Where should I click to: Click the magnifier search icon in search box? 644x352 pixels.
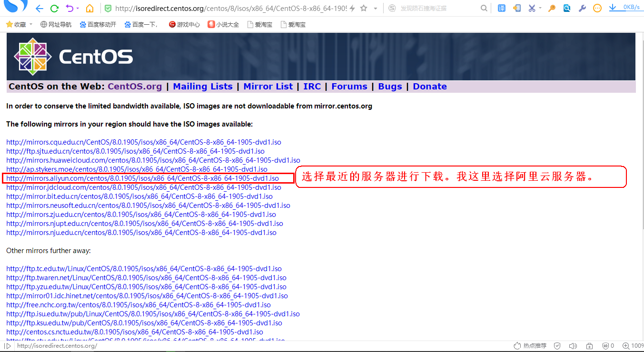pyautogui.click(x=484, y=9)
